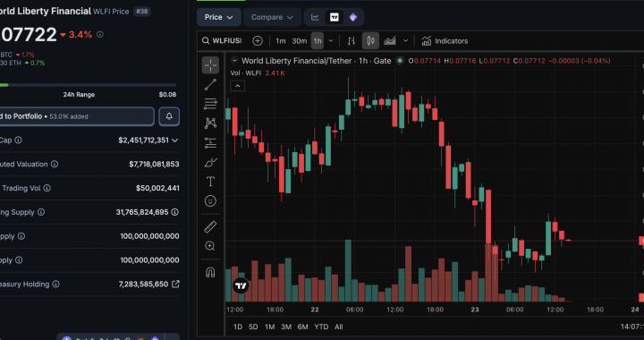Select the ruler measure tool

(210, 226)
